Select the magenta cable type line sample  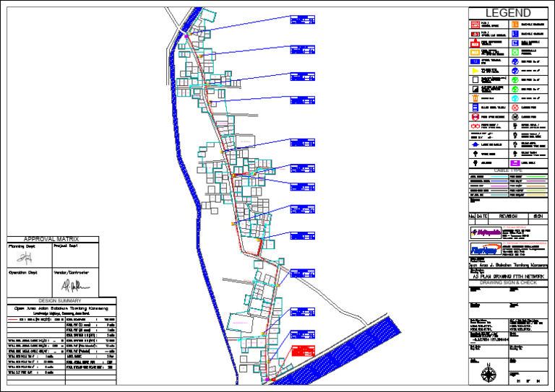pos(499,186)
